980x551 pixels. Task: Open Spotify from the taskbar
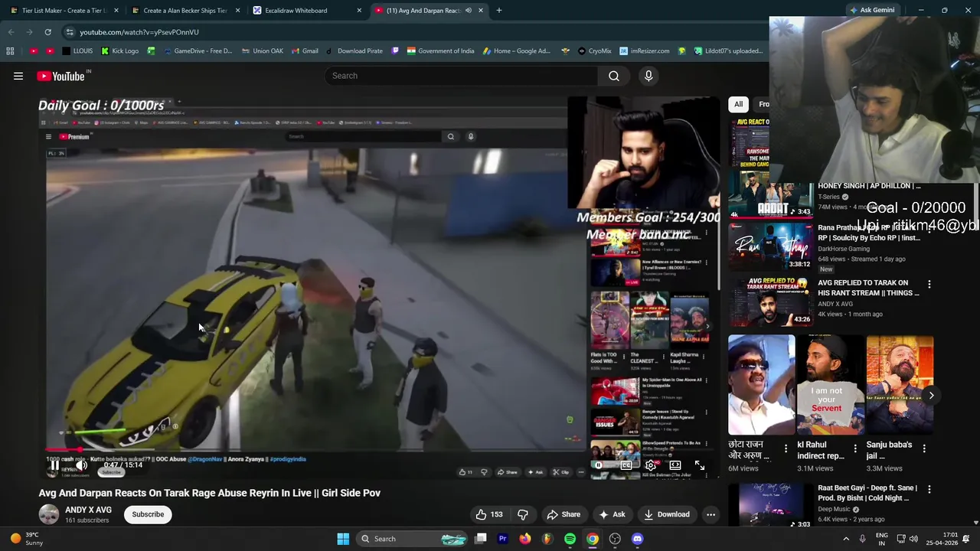pyautogui.click(x=570, y=539)
